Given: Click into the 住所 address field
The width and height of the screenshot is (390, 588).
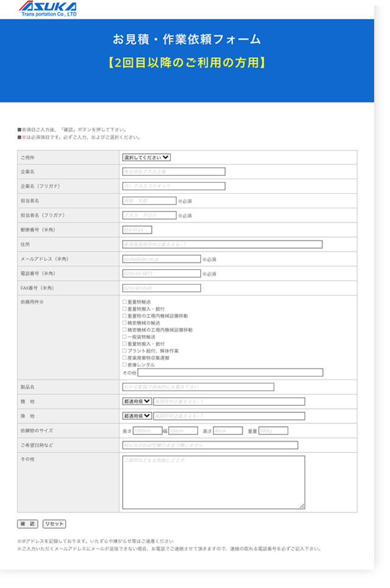Looking at the screenshot, I should pos(222,244).
